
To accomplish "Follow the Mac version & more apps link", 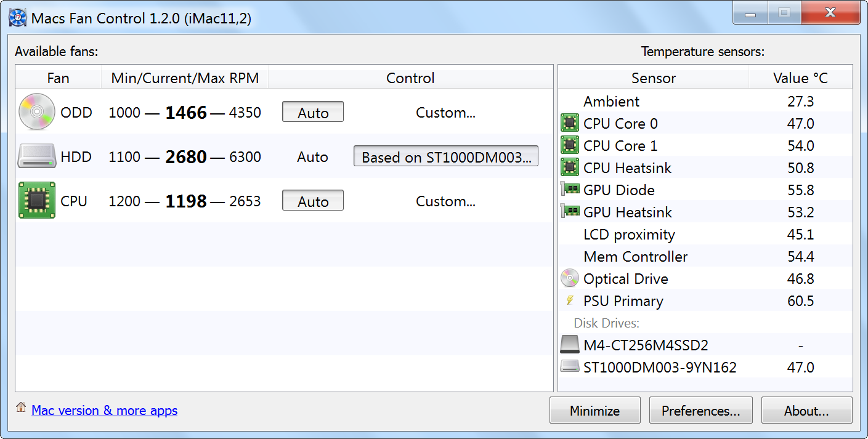I will [x=104, y=411].
